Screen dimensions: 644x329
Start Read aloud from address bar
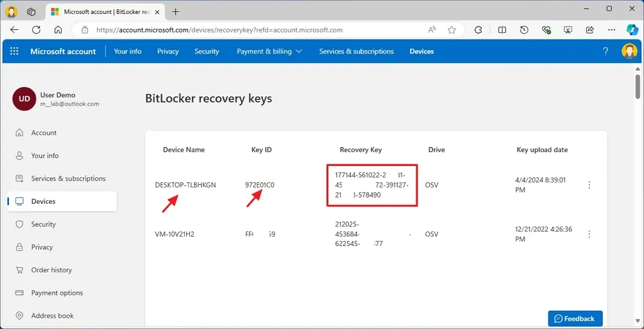click(431, 30)
